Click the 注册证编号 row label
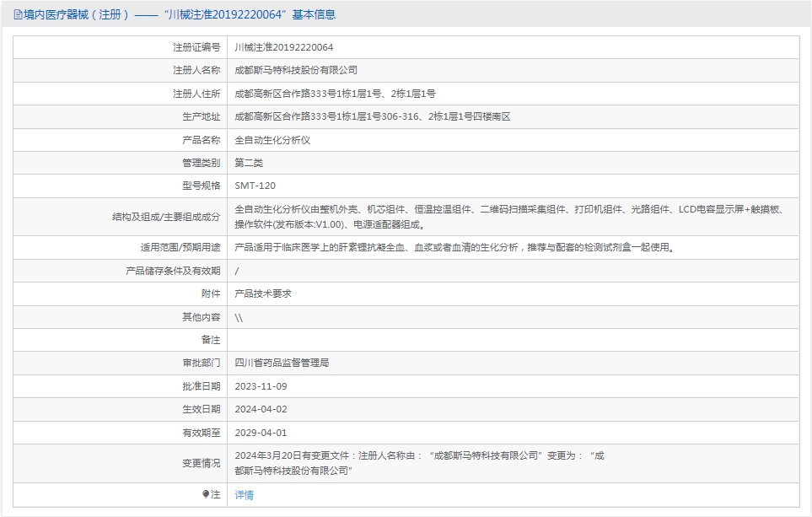Screen dimensions: 812x517 [x=196, y=47]
